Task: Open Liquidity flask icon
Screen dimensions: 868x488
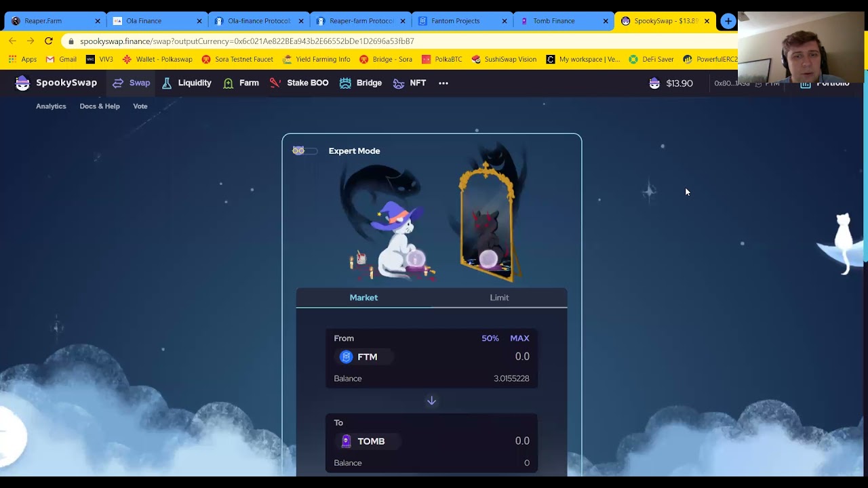Action: [167, 83]
